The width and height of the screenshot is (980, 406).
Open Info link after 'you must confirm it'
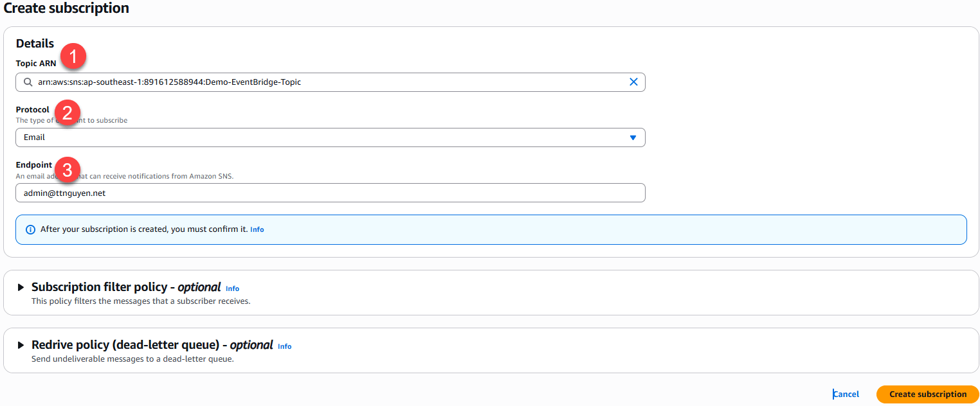click(x=257, y=230)
